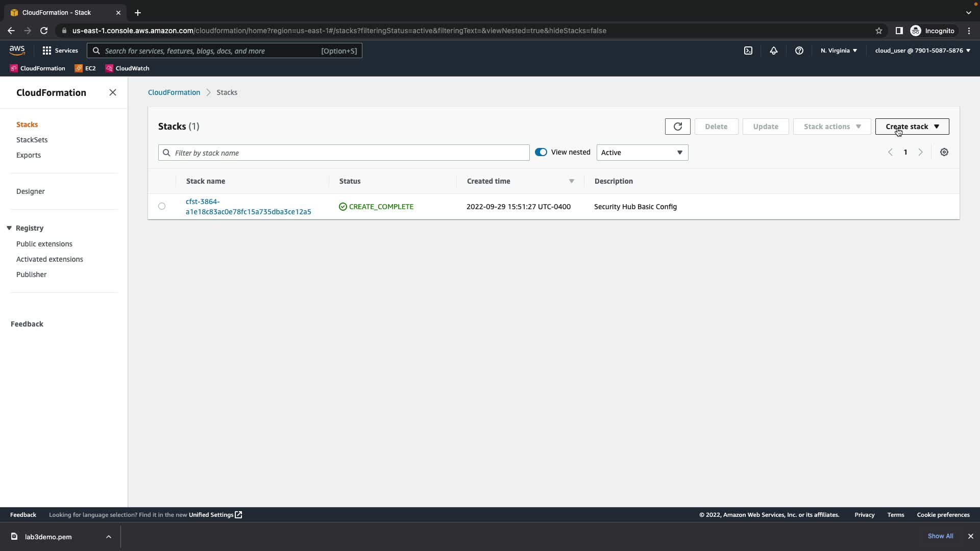Close the CloudFormation side navigation panel
The image size is (980, 551).
coord(113,92)
